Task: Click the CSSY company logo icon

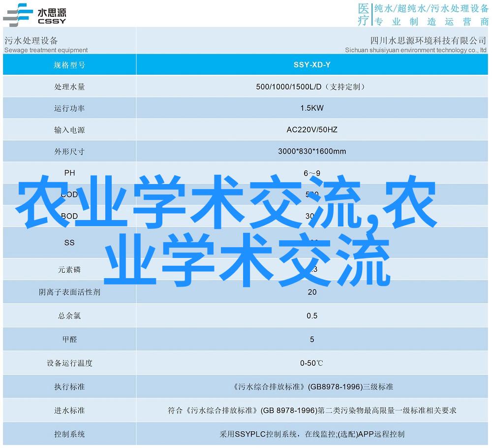Action: pyautogui.click(x=18, y=15)
